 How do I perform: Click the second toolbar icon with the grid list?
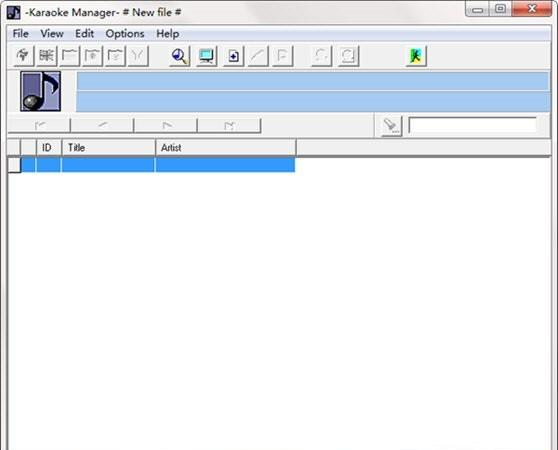pyautogui.click(x=47, y=56)
